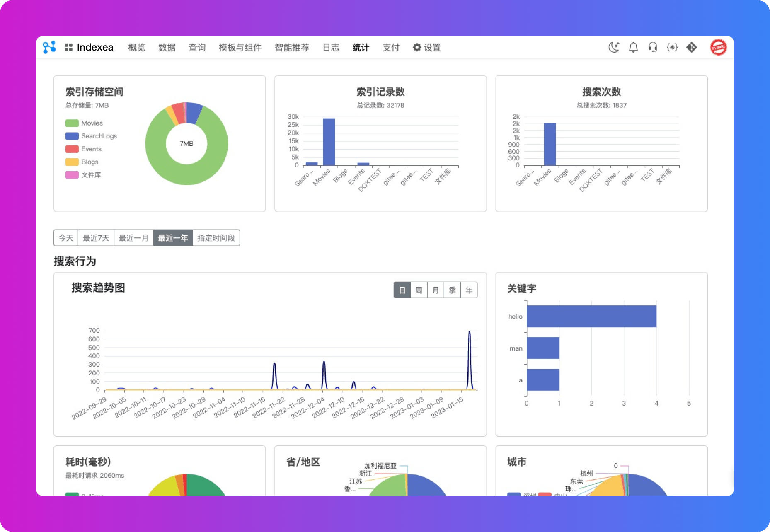Image resolution: width=770 pixels, height=532 pixels.
Task: Open the user avatar menu
Action: point(718,47)
